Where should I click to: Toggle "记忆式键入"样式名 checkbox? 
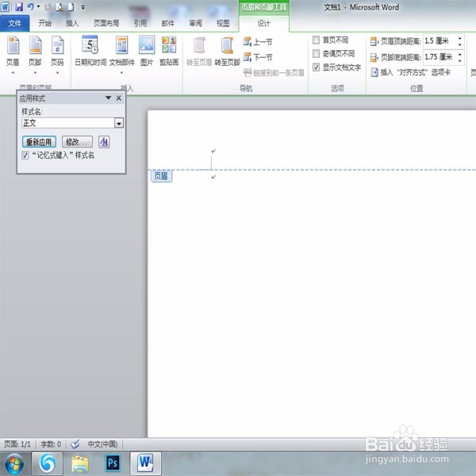(25, 155)
